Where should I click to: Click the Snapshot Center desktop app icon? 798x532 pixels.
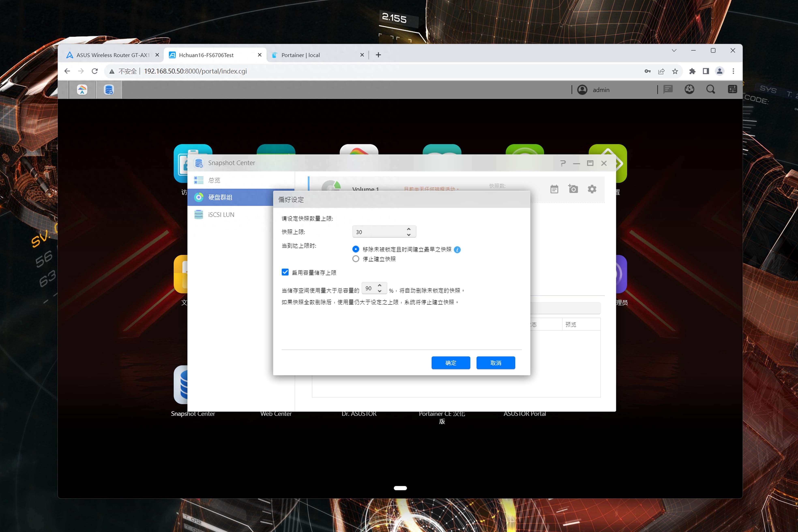point(180,385)
